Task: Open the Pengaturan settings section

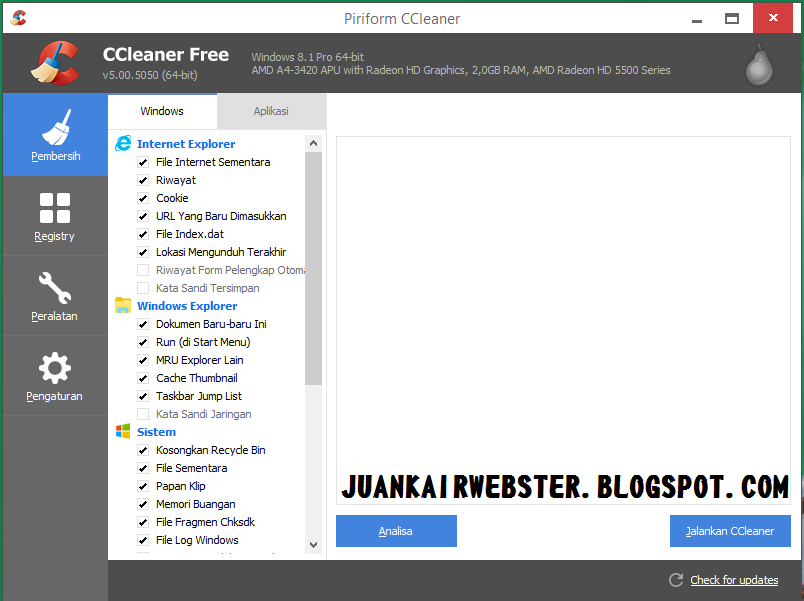Action: pyautogui.click(x=55, y=376)
